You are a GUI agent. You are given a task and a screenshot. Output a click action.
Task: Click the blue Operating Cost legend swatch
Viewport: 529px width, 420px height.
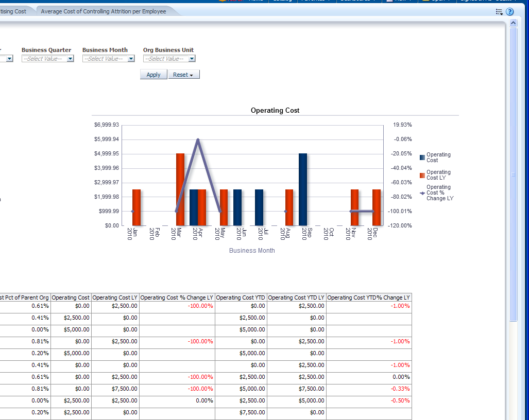422,157
